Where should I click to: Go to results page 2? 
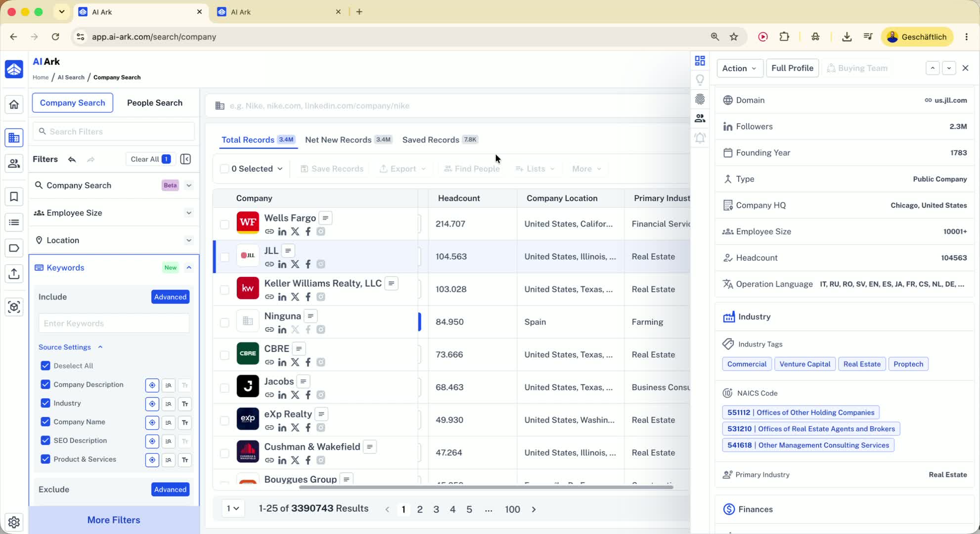pyautogui.click(x=420, y=509)
